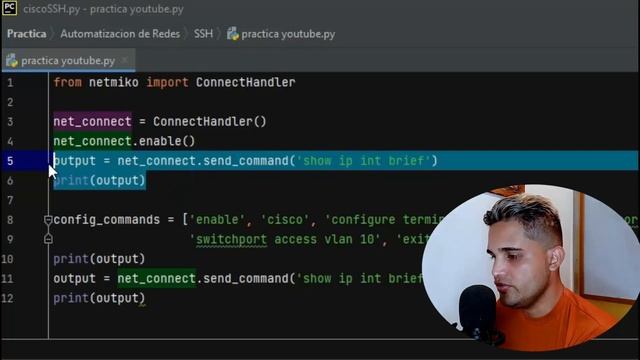
Task: Click the Python icon on the editor tab
Action: pos(12,61)
